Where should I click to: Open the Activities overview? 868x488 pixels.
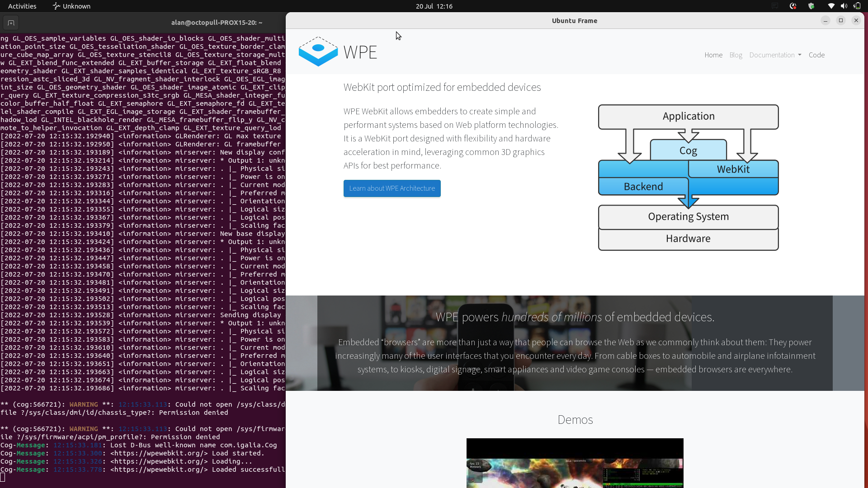point(22,6)
